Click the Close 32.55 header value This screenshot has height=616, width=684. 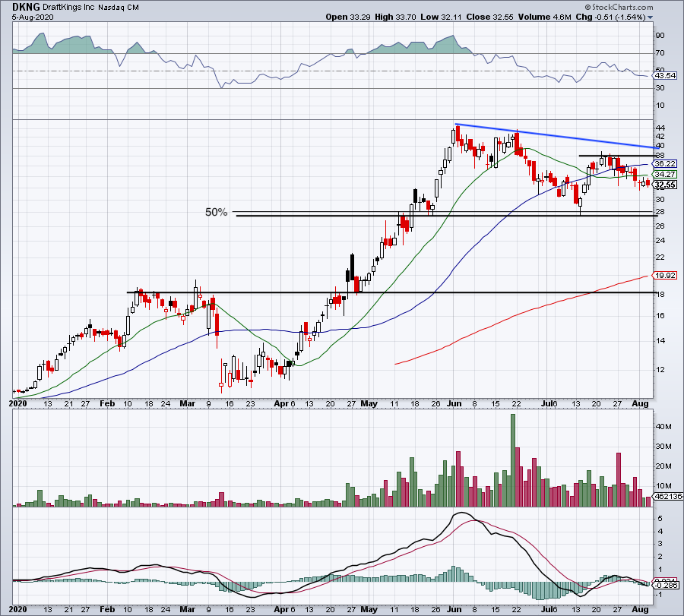pyautogui.click(x=490, y=17)
